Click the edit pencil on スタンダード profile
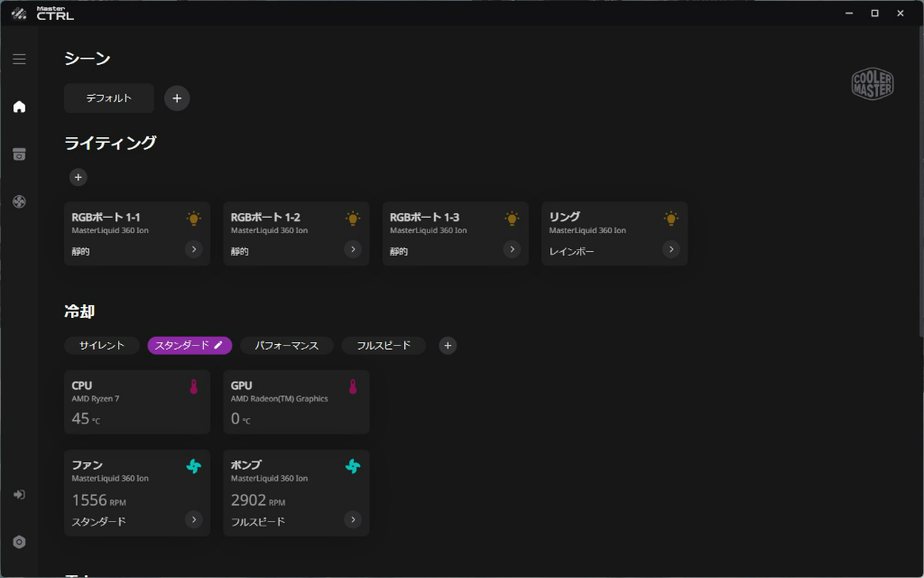 [218, 345]
